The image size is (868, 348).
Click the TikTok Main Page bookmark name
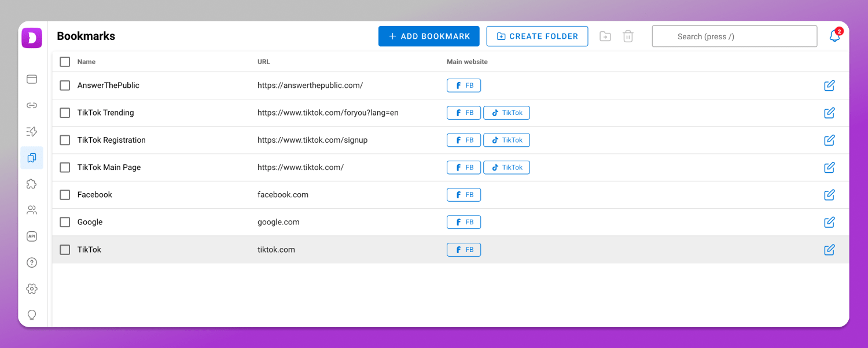click(x=109, y=168)
